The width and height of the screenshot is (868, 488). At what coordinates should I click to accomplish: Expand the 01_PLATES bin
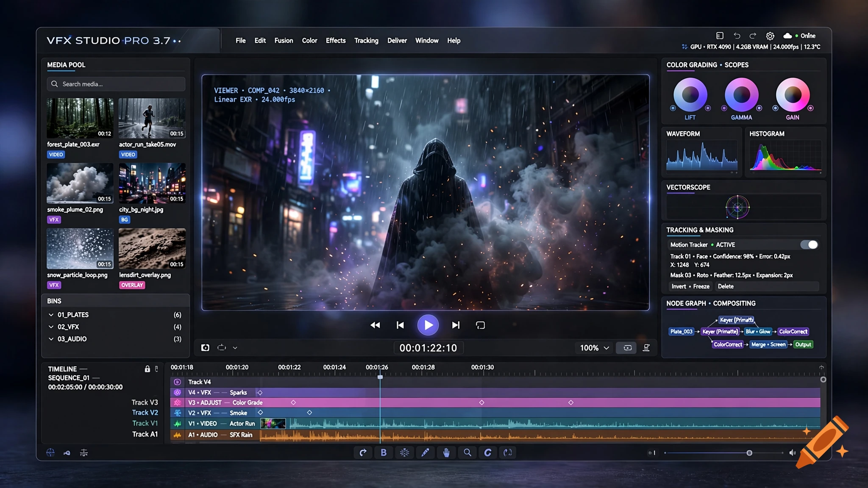point(51,315)
